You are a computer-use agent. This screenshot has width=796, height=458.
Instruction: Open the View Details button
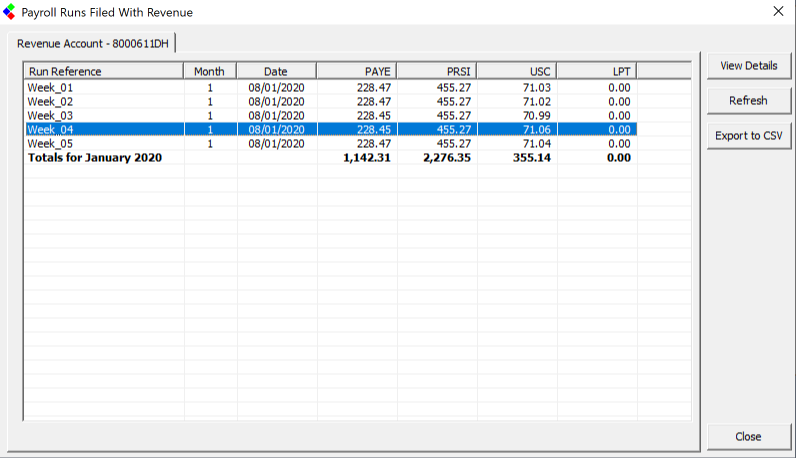[748, 66]
